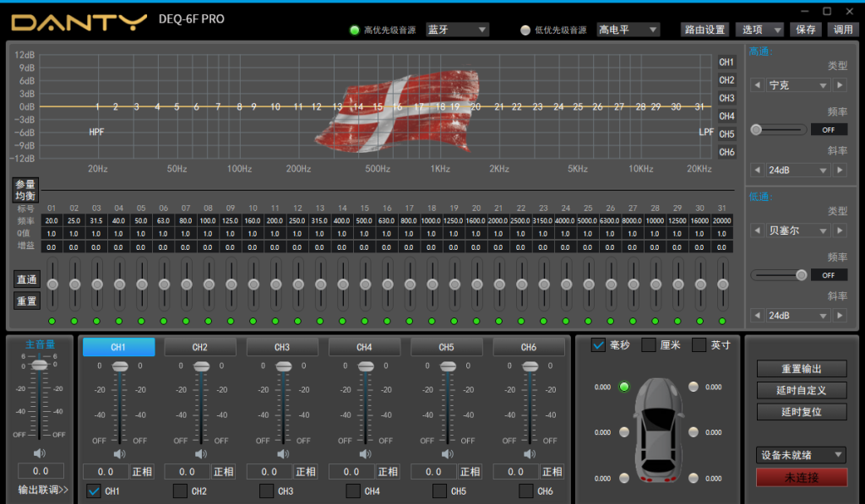Viewport: 865px width, 504px height.
Task: Switch to the CH2 channel tab
Action: 200,347
